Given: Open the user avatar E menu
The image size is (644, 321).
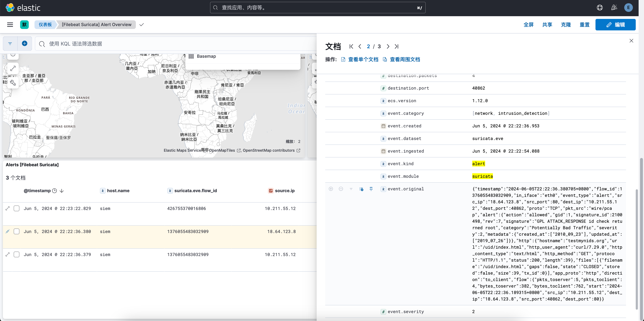Looking at the screenshot, I should coord(628,8).
